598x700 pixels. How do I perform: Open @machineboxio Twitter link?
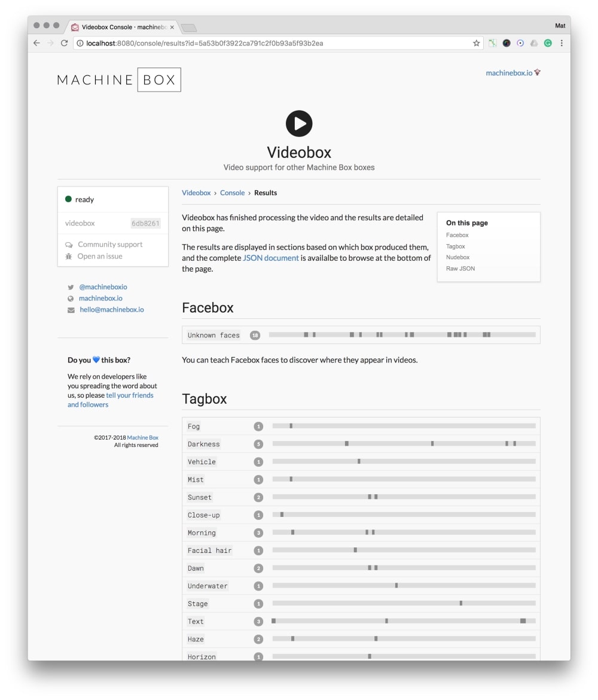103,287
